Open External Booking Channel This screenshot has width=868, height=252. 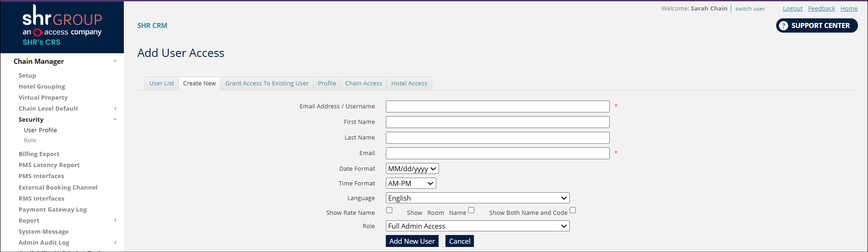(58, 187)
